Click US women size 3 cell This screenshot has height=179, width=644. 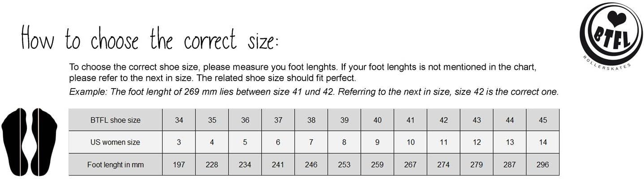click(179, 142)
